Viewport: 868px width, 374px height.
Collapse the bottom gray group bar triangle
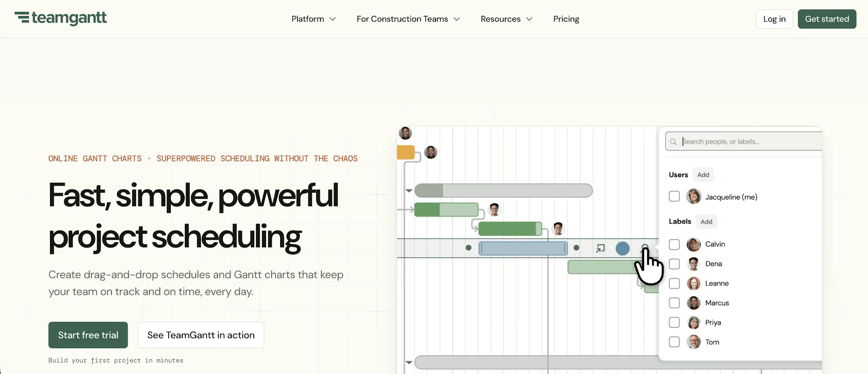click(x=409, y=363)
